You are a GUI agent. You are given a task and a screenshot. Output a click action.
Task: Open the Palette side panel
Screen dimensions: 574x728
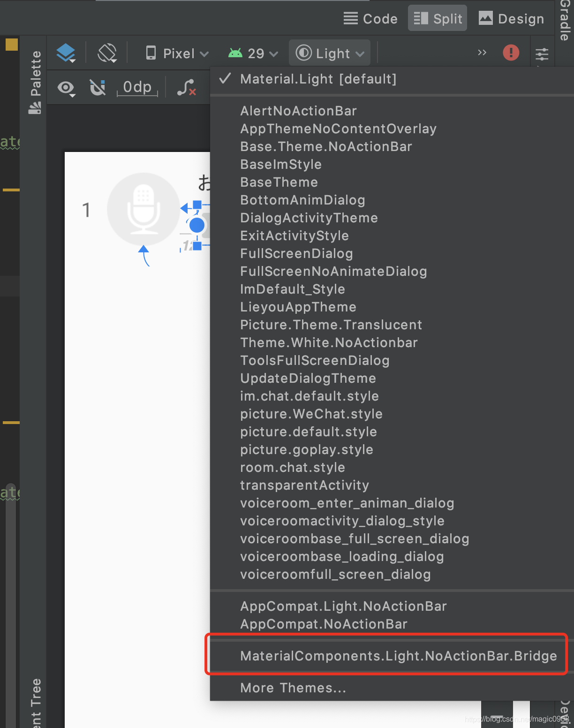35,82
